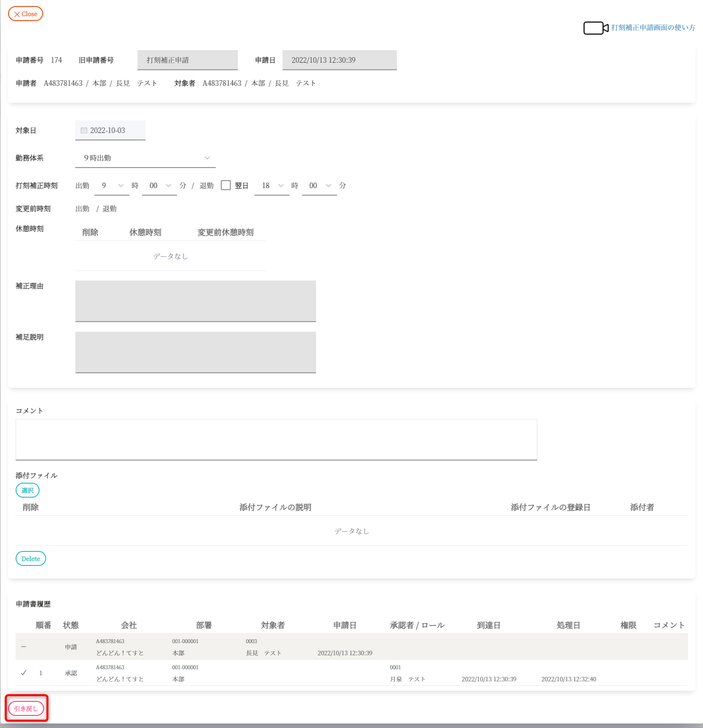The width and height of the screenshot is (703, 728).
Task: Click the 権限 column header
Action: 628,625
